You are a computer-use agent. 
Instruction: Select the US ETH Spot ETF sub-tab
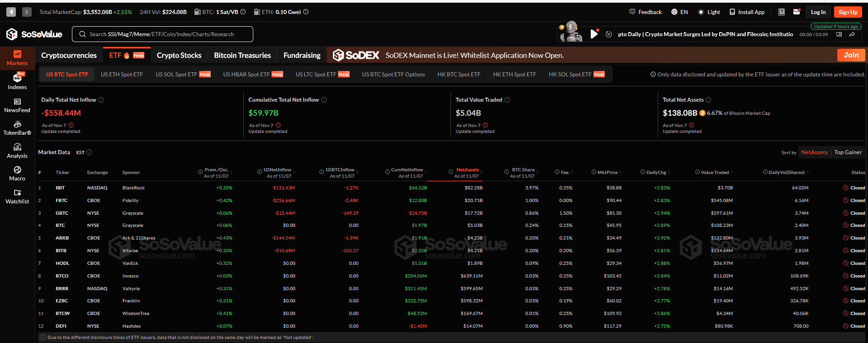click(x=122, y=74)
